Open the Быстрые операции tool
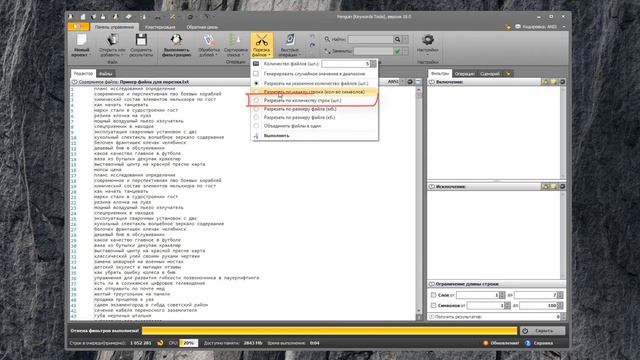 (x=290, y=40)
